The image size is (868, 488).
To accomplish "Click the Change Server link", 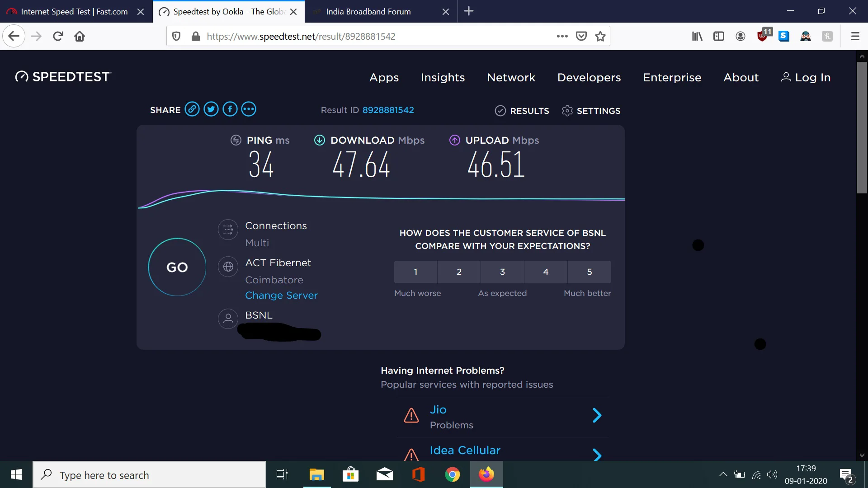I will click(281, 295).
